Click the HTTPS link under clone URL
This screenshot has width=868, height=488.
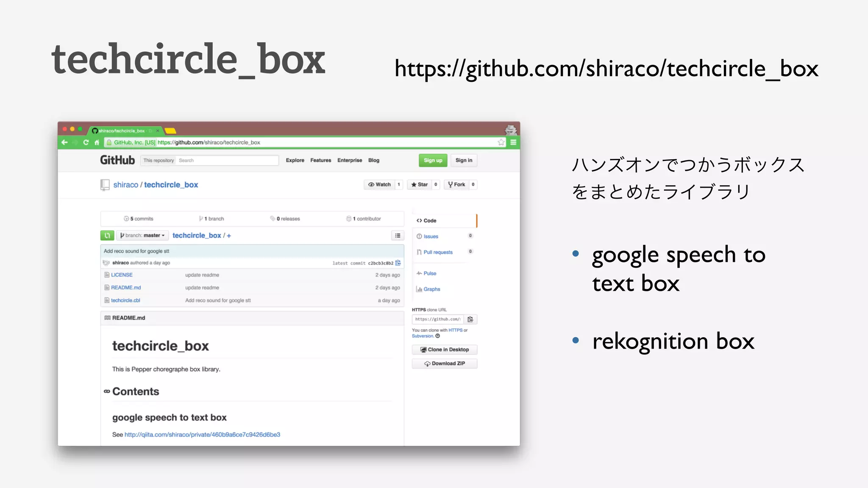pos(455,330)
